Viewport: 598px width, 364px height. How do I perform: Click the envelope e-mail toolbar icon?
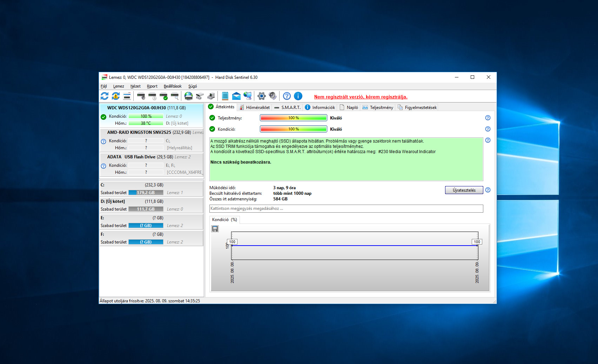tap(236, 96)
